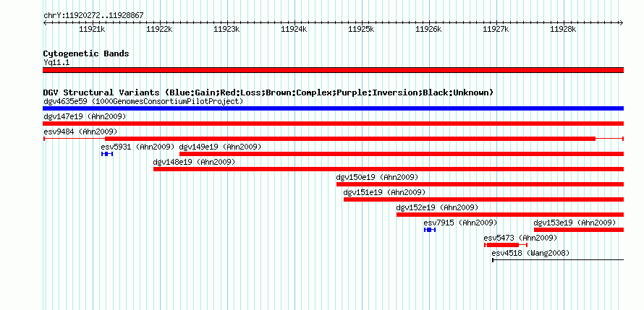This screenshot has height=310, width=644.
Task: Click the blue dgv4635e59 gain variant bar
Action: 333,108
